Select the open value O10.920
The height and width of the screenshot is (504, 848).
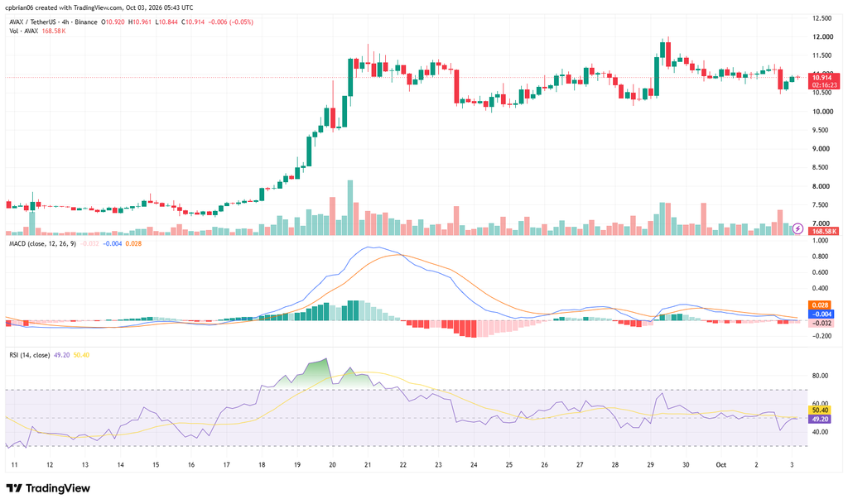pos(113,22)
